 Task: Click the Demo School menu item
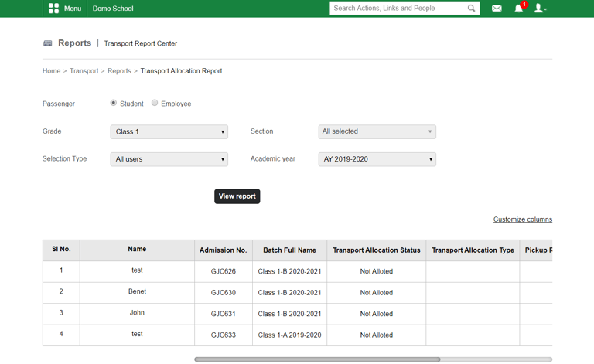tap(113, 9)
